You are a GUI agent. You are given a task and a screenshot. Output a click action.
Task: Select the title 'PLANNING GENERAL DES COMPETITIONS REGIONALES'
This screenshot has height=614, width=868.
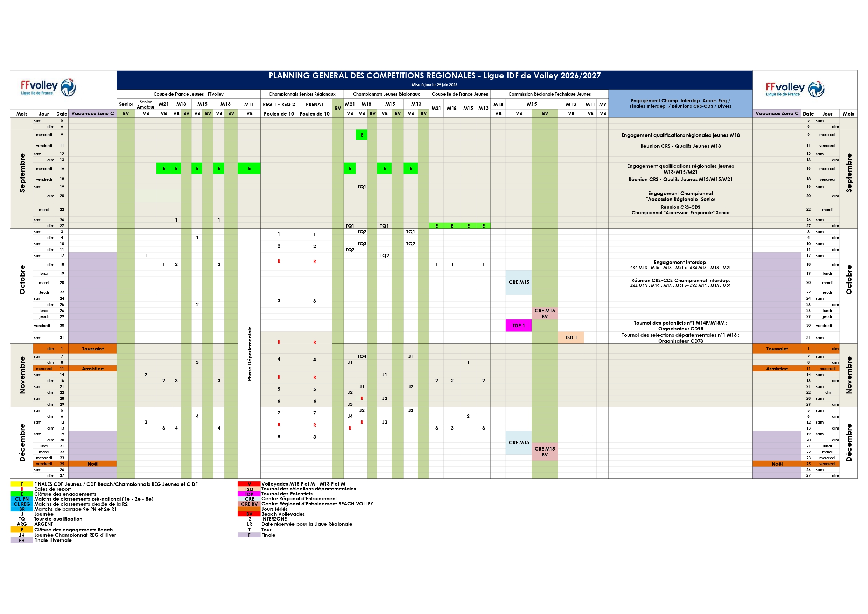pyautogui.click(x=372, y=76)
